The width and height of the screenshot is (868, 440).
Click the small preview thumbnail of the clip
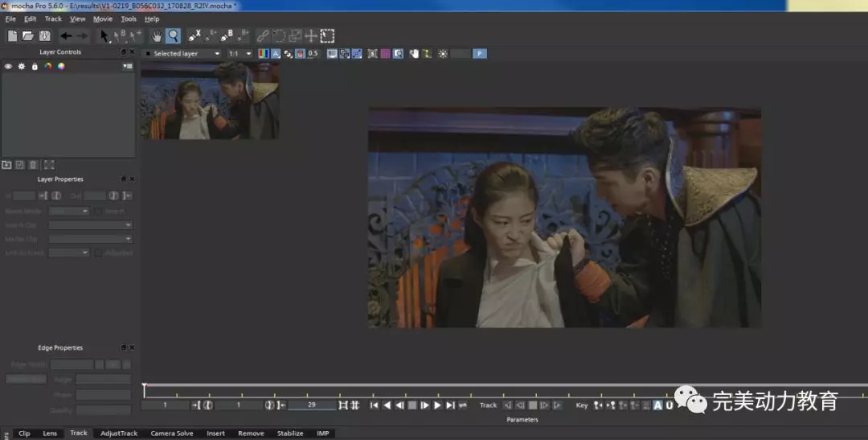[210, 101]
